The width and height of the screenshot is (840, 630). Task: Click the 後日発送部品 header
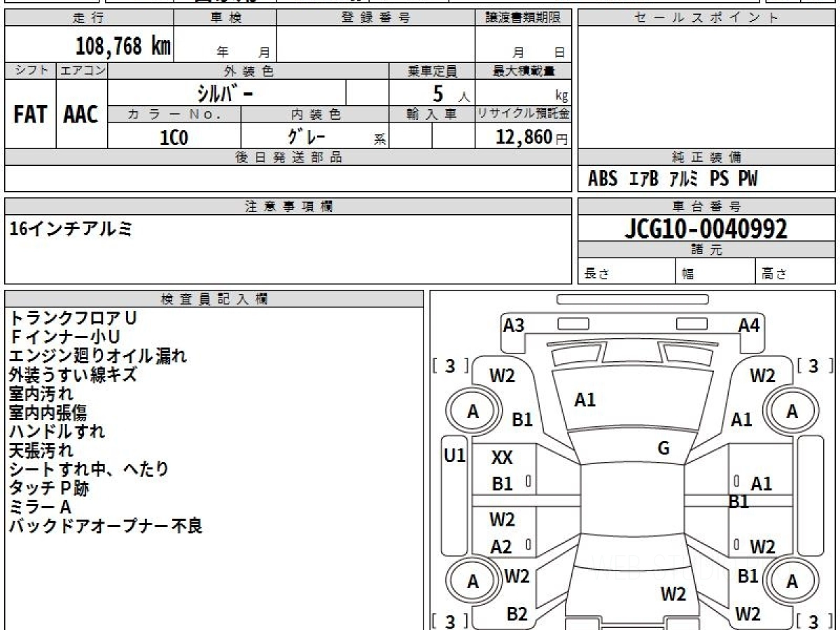point(288,157)
